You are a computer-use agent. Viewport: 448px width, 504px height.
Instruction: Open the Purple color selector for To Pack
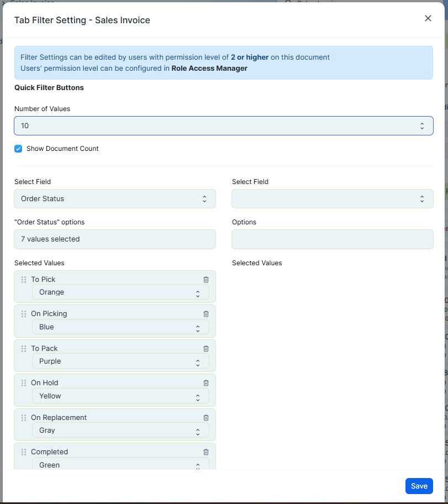(x=120, y=361)
